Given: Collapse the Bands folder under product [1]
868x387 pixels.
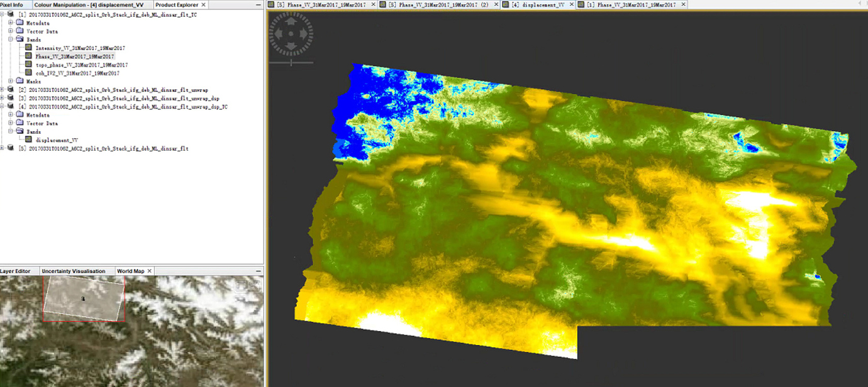Looking at the screenshot, I should pyautogui.click(x=11, y=40).
